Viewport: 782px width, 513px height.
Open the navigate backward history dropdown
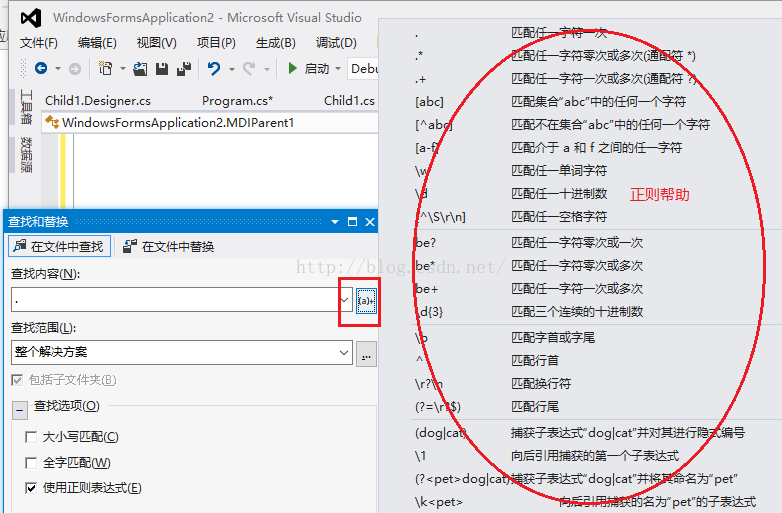(x=57, y=69)
